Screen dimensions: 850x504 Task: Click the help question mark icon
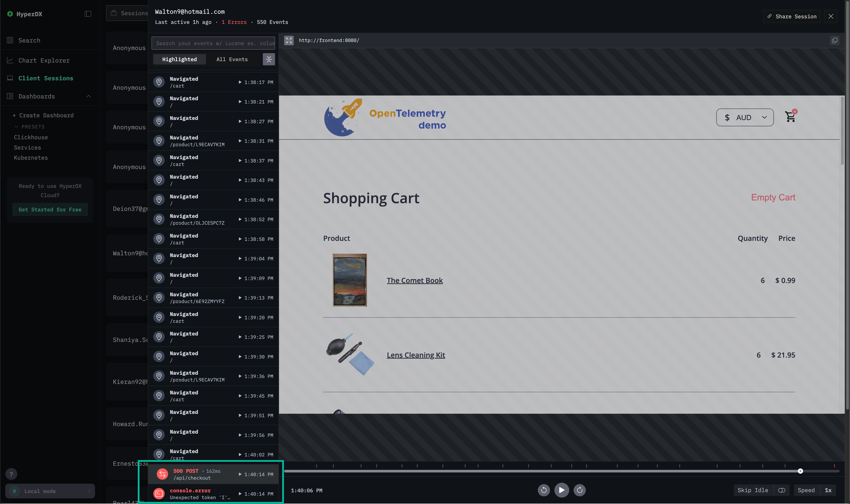(11, 474)
